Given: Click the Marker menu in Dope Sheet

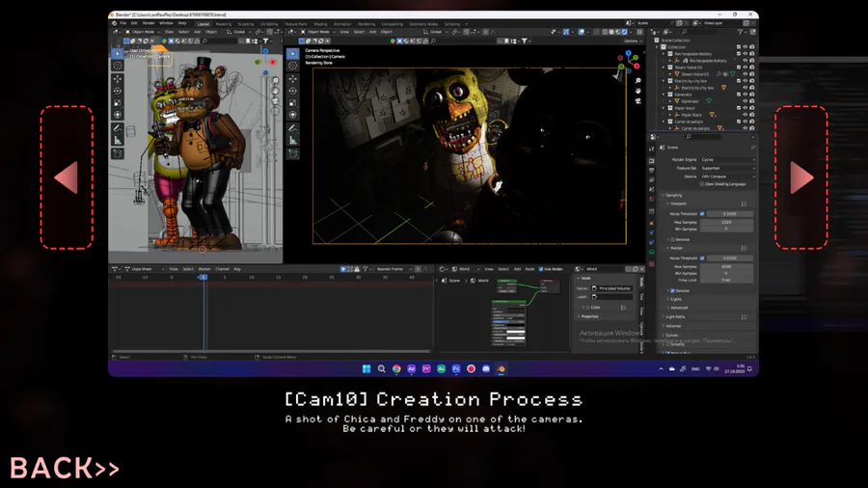Looking at the screenshot, I should pos(204,269).
